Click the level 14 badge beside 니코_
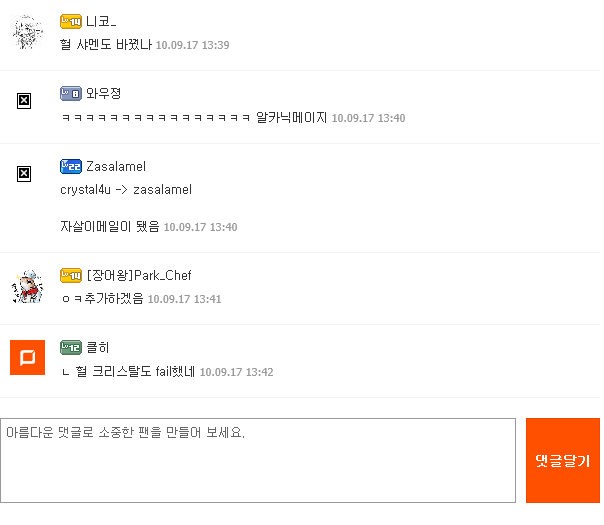This screenshot has height=525, width=604. (70, 21)
